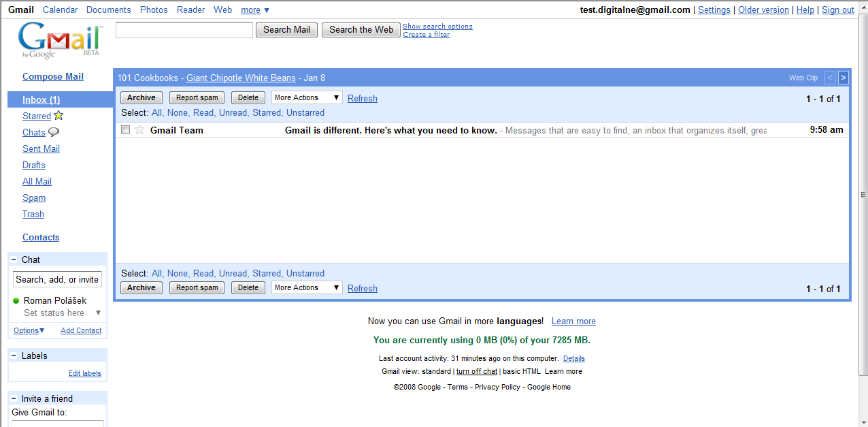Click the top Report spam button

(197, 97)
